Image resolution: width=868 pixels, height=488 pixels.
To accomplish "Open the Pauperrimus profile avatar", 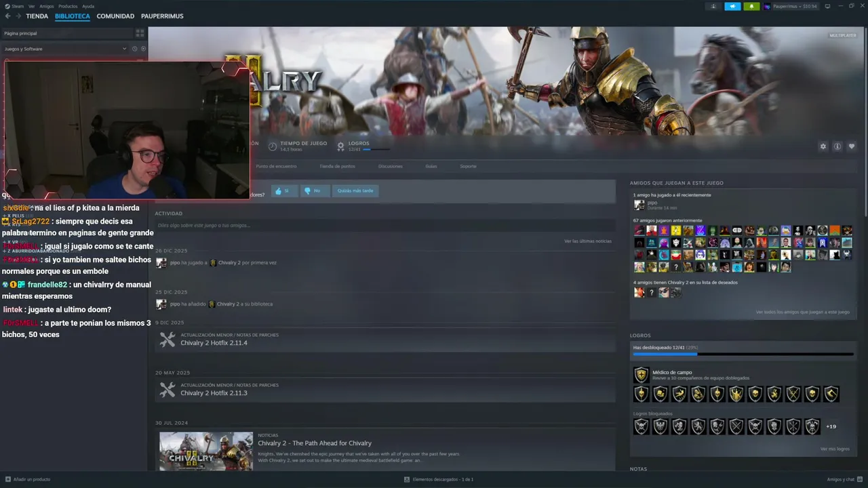I will [767, 6].
